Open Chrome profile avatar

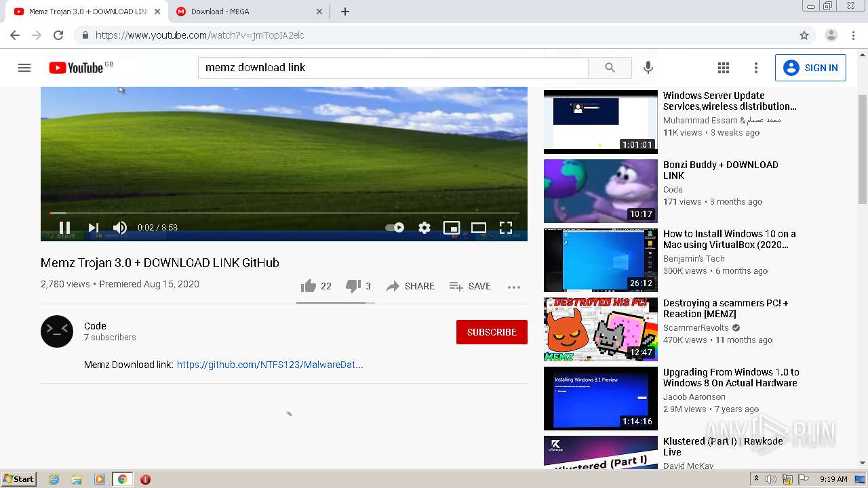click(831, 35)
